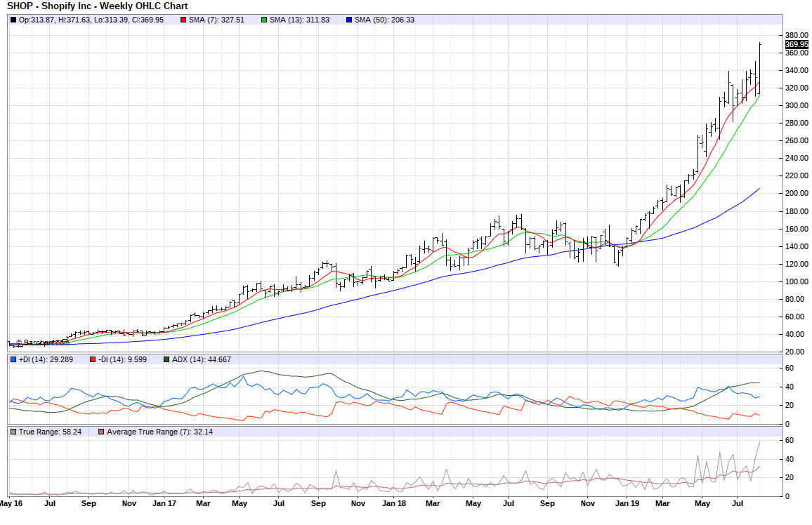Select the 'SMA (50): 206.33' legend text
812x525 pixels.
click(x=384, y=20)
